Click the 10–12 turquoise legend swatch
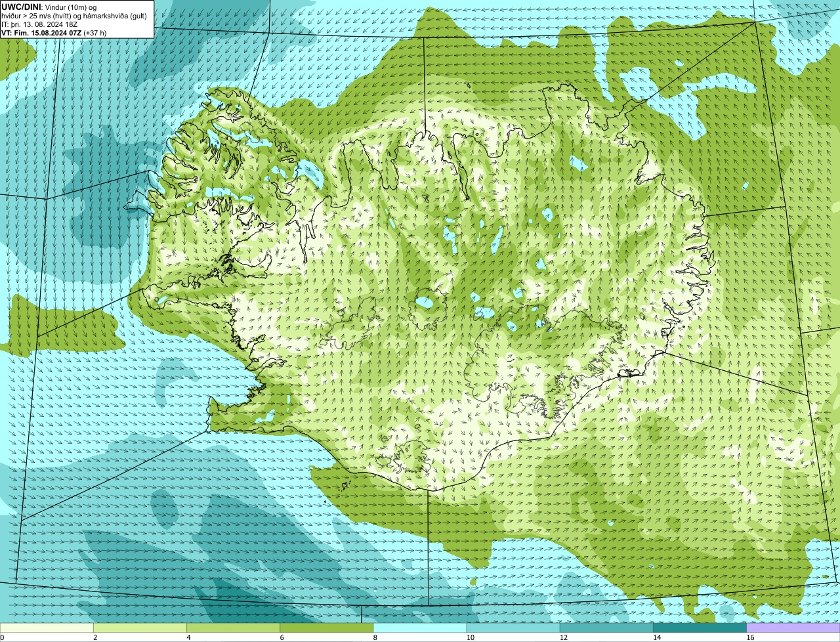Screen dimensions: 840x642 (x=513, y=628)
